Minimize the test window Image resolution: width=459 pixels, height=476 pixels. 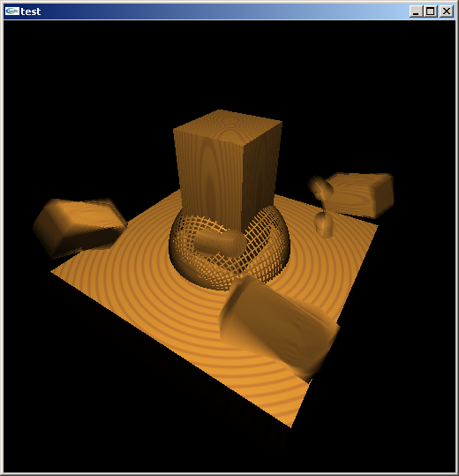(x=416, y=11)
